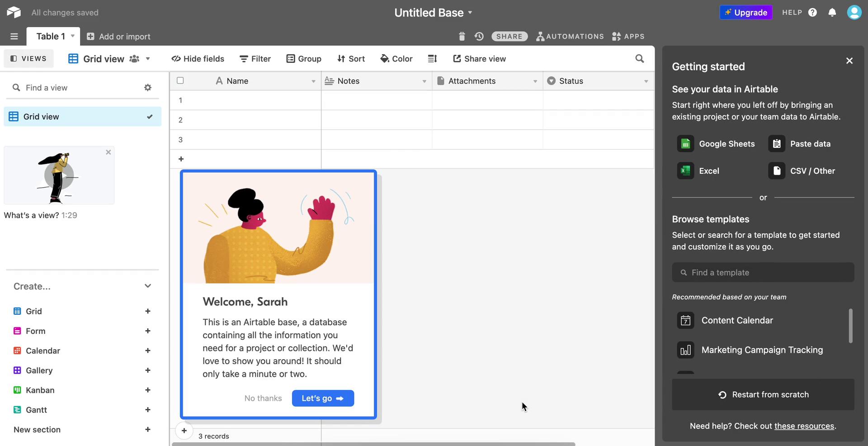Open view settings gear icon

tap(148, 88)
